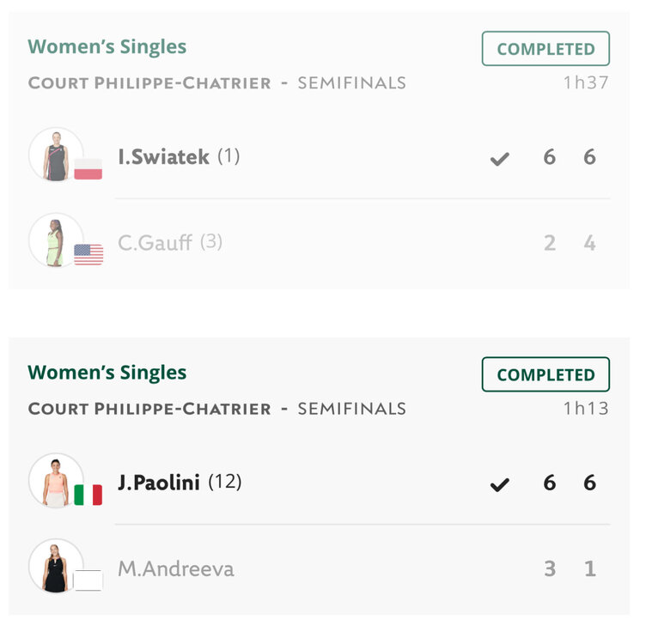646x644 pixels.
Task: Click Iga Swiatek's player photo
Action: point(55,155)
